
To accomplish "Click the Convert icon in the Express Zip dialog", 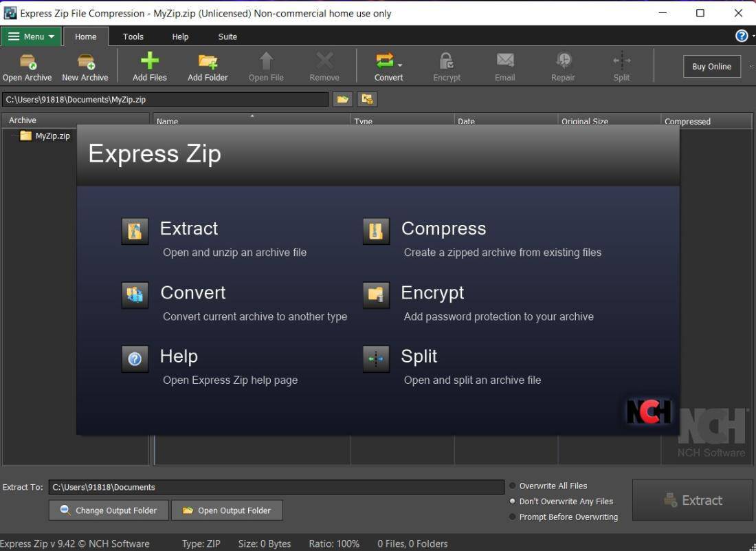I will (x=135, y=295).
